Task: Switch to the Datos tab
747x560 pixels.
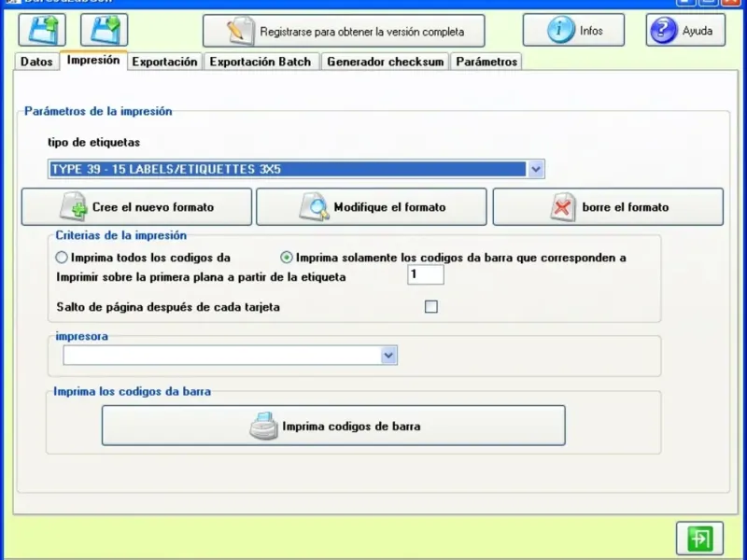Action: 36,62
